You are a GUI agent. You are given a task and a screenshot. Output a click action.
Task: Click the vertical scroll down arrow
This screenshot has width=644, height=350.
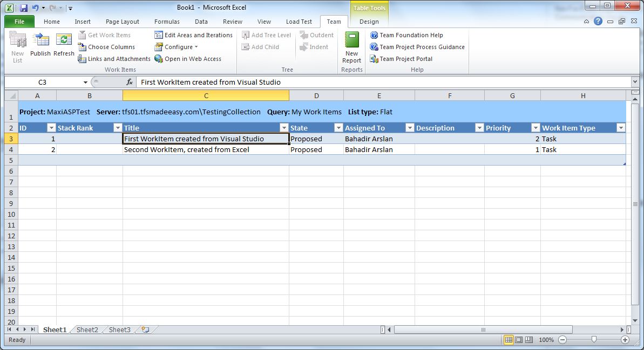[x=635, y=320]
